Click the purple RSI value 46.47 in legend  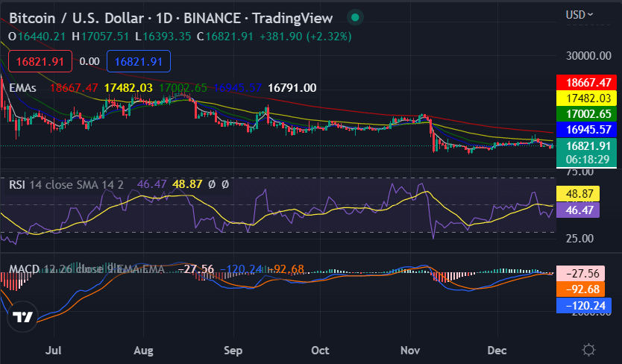click(x=152, y=184)
